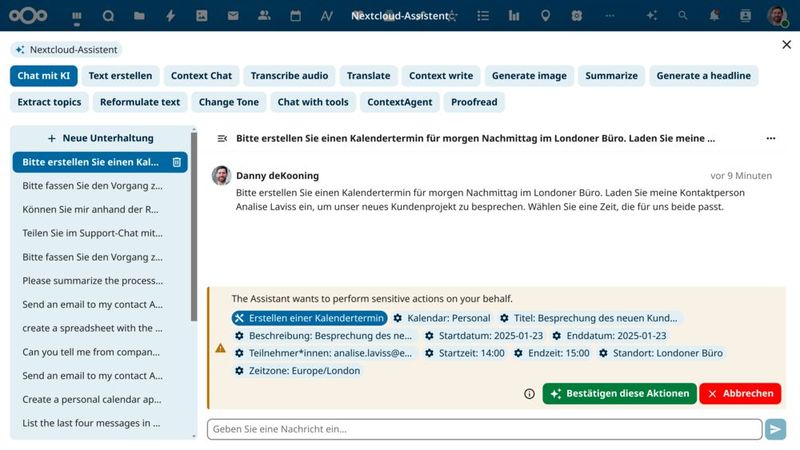Switch to the Context Chat tab
This screenshot has width=800, height=450.
tap(202, 76)
